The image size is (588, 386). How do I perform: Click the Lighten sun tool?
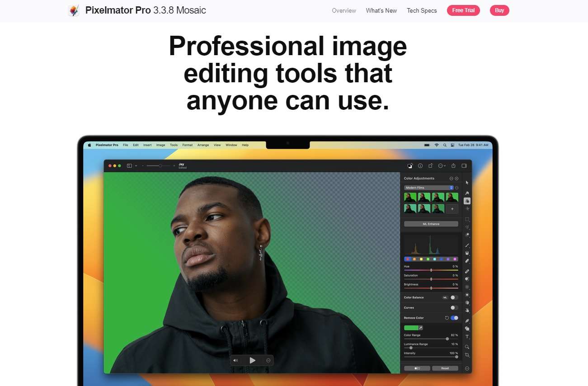(467, 295)
